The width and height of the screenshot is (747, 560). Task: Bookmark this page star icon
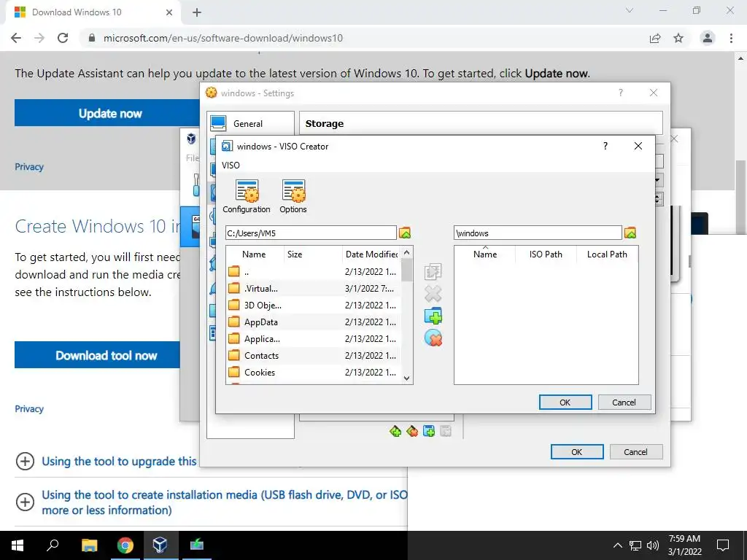pos(678,38)
